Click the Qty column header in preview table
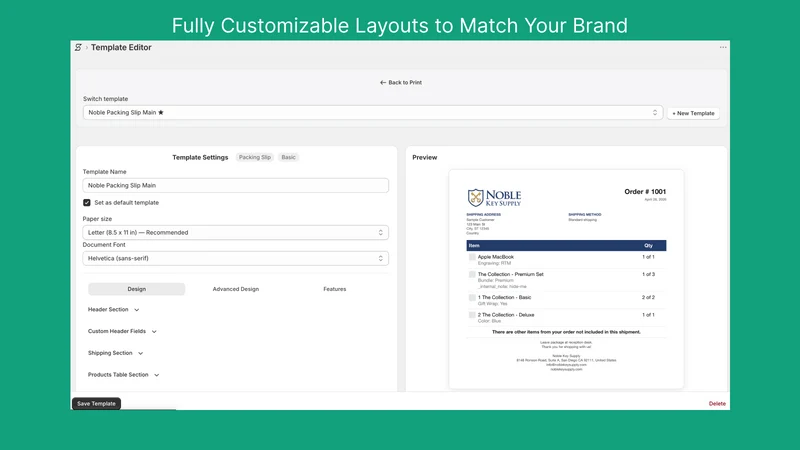The width and height of the screenshot is (800, 450). pos(648,245)
